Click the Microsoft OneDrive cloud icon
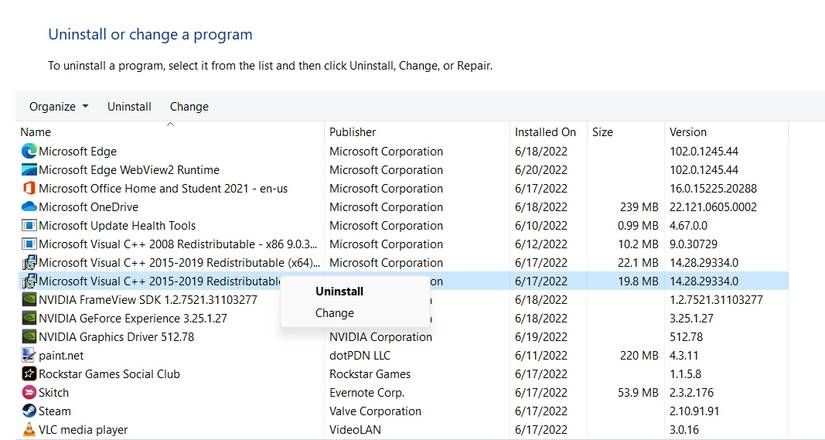 click(x=29, y=207)
